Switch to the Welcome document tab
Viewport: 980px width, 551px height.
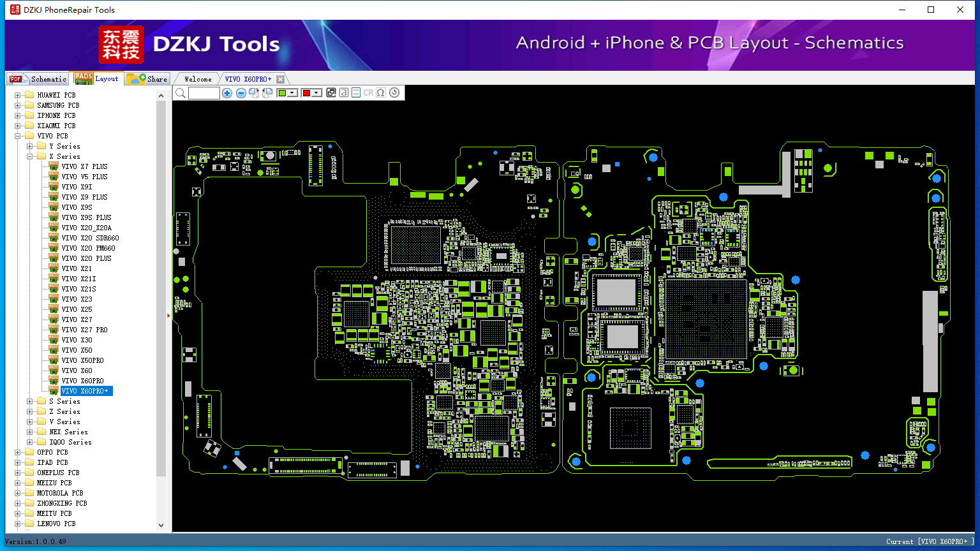tap(198, 79)
